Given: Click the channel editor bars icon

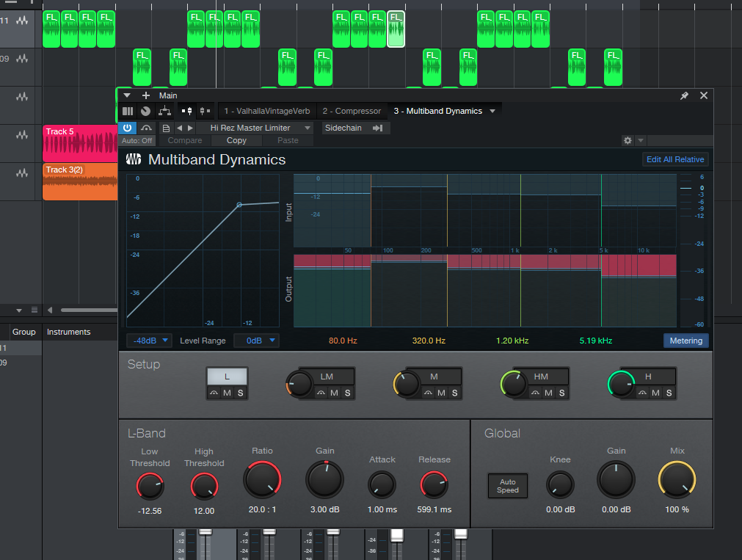Looking at the screenshot, I should 128,112.
